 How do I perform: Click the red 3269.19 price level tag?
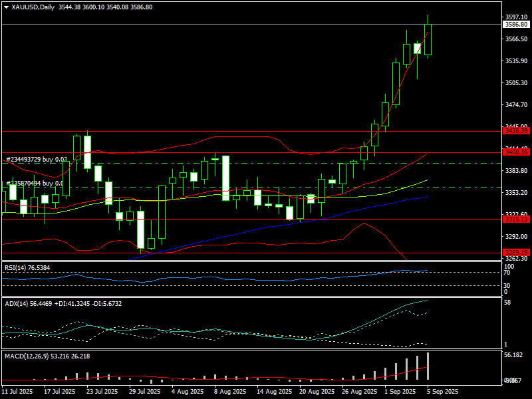tap(516, 253)
